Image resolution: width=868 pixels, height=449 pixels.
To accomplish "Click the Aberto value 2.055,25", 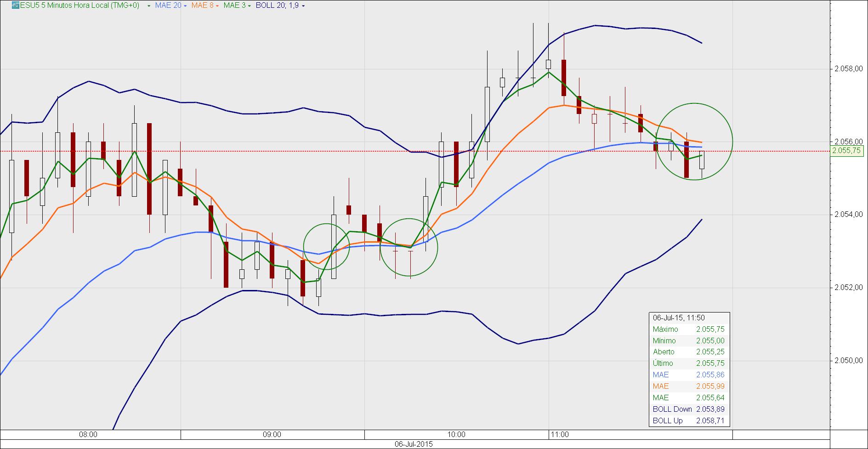I will (710, 352).
